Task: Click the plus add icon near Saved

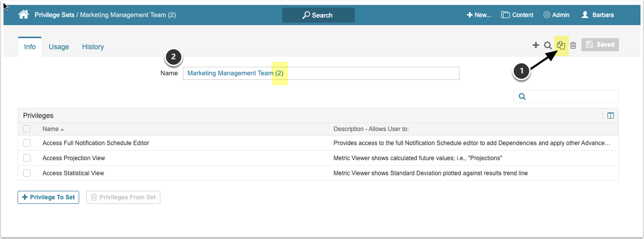Action: pos(536,45)
